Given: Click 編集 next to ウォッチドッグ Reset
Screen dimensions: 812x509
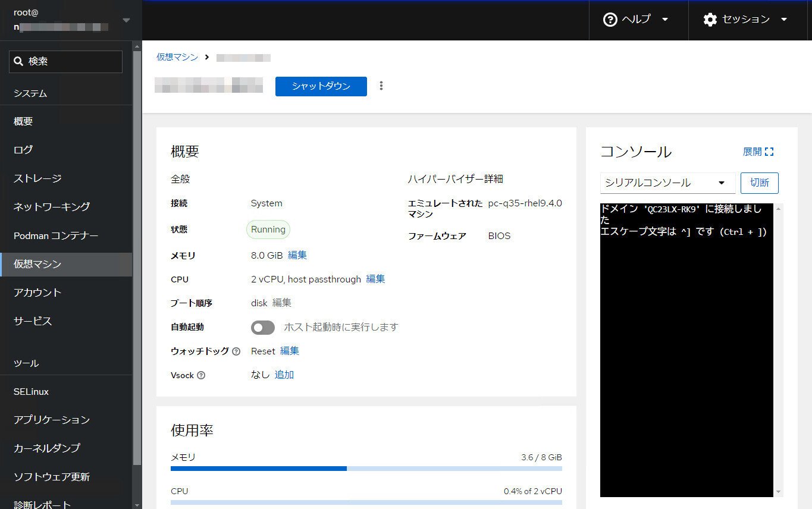Looking at the screenshot, I should pos(290,351).
